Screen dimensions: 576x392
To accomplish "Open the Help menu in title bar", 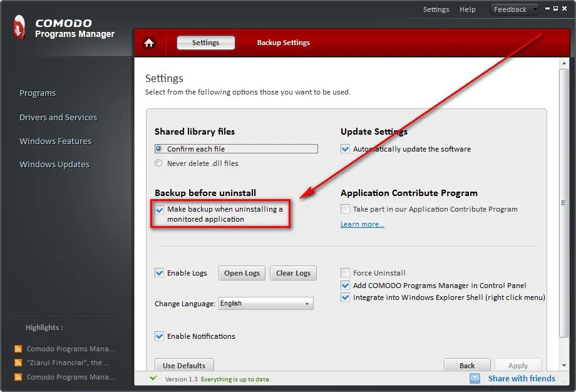I will pos(467,9).
